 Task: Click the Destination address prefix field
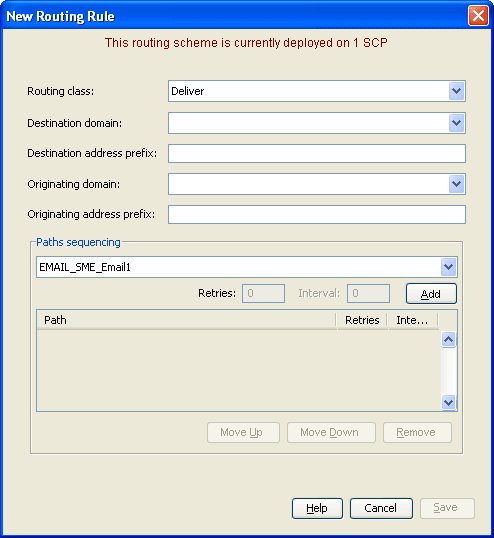click(317, 153)
